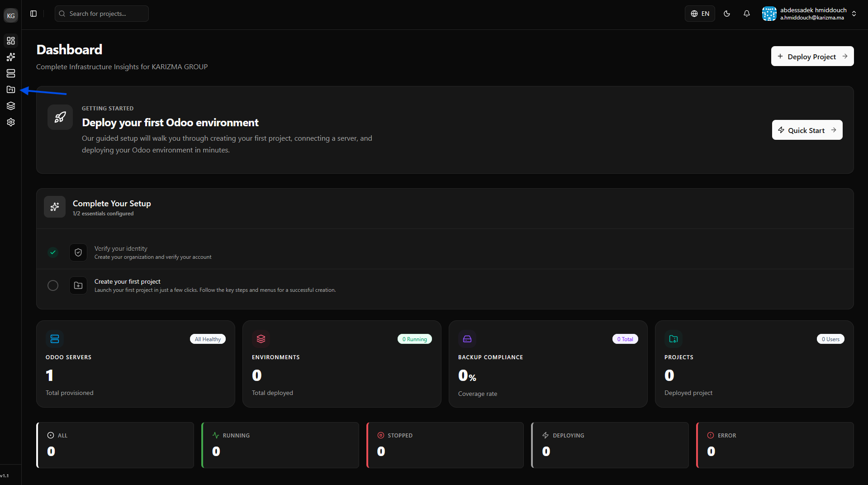868x485 pixels.
Task: Click the green check for Verify your identity
Action: (53, 252)
